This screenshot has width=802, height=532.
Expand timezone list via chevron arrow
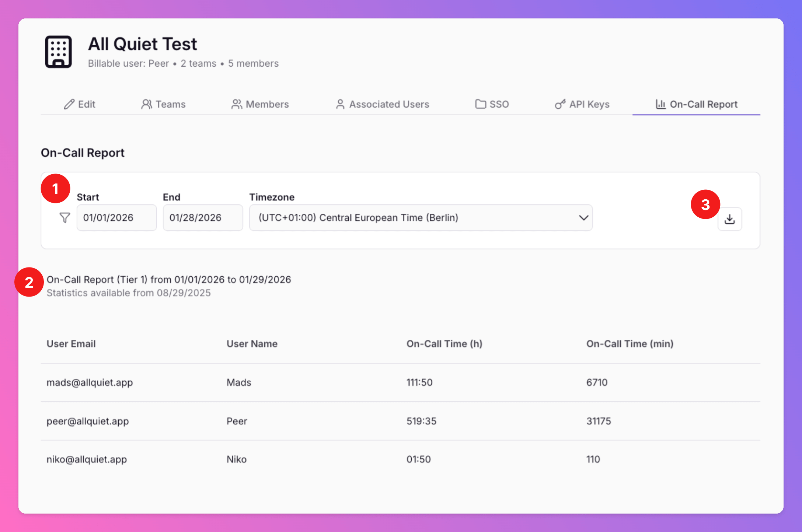[583, 218]
